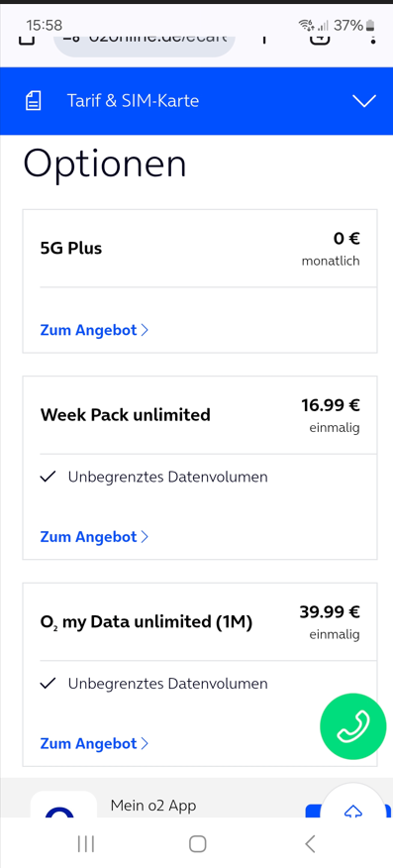Viewport: 393px width, 868px height.
Task: Select the O2 my Data unlimited (1M) title
Action: (x=147, y=622)
